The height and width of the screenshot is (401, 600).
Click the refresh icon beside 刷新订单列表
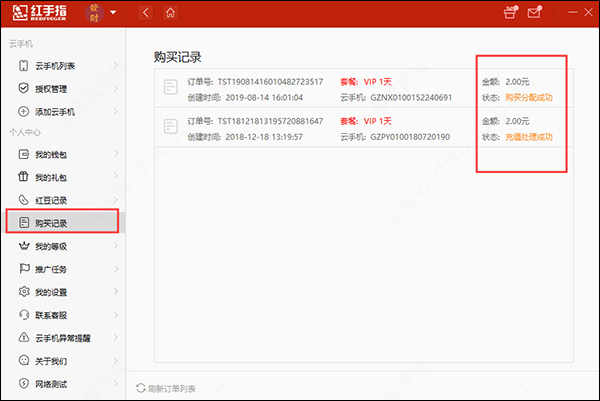(140, 388)
